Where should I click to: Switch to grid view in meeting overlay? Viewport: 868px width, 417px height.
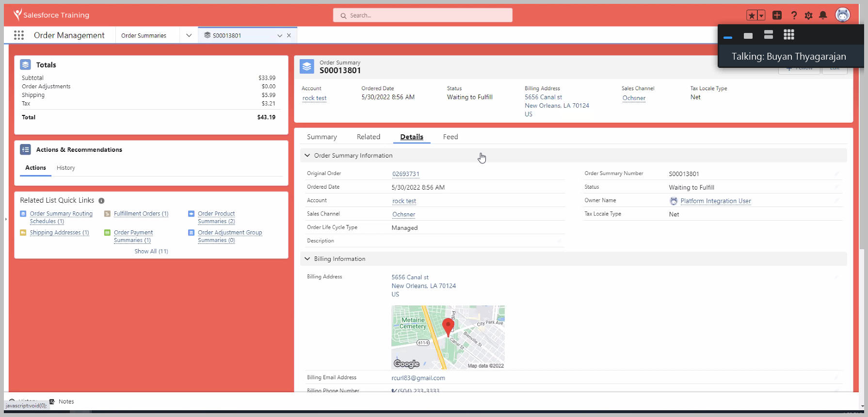click(789, 35)
